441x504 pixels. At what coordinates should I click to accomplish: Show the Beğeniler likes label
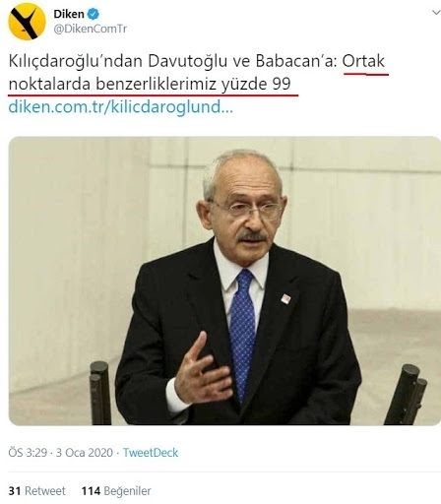127,491
